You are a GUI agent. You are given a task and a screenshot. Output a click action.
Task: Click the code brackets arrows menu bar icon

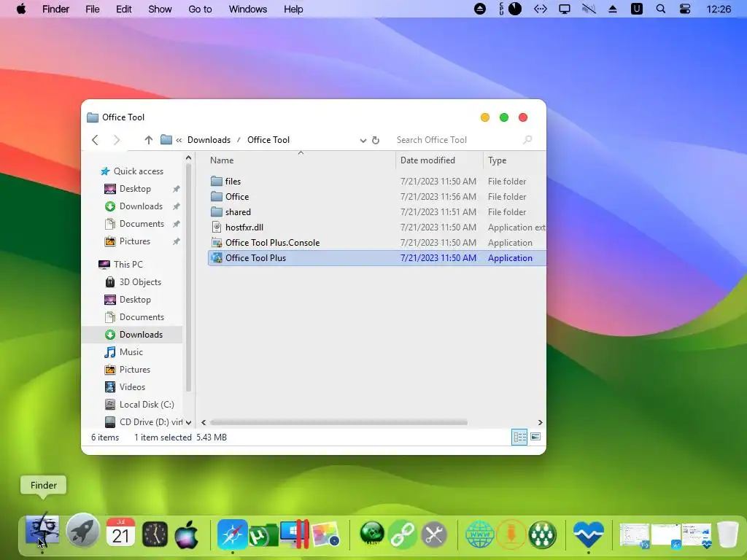pos(541,9)
